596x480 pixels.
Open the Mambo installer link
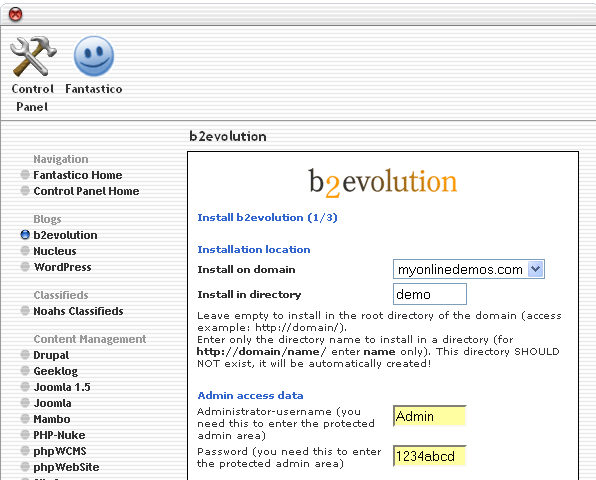(52, 419)
